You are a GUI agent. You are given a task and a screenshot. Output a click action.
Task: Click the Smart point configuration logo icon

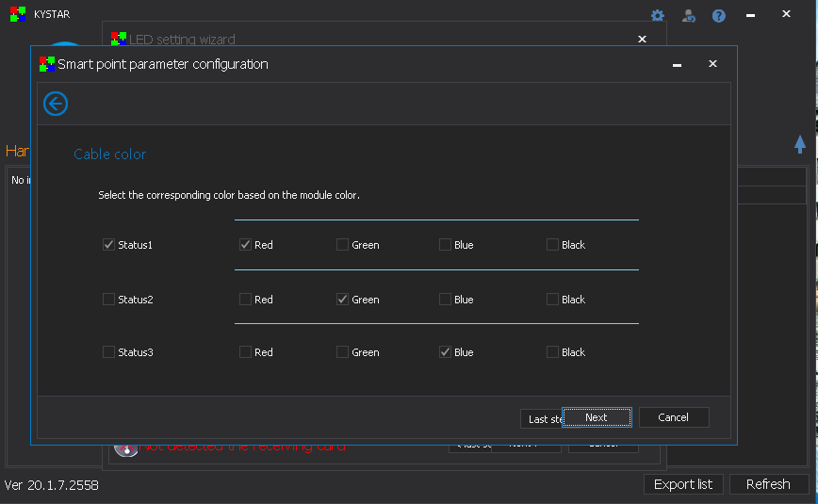[46, 64]
